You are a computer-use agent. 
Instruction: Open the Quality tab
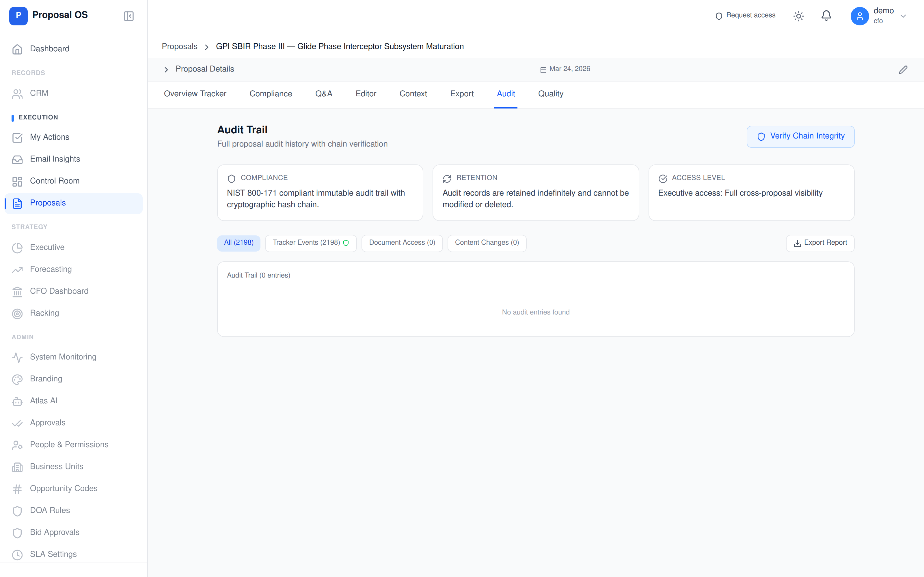(550, 93)
